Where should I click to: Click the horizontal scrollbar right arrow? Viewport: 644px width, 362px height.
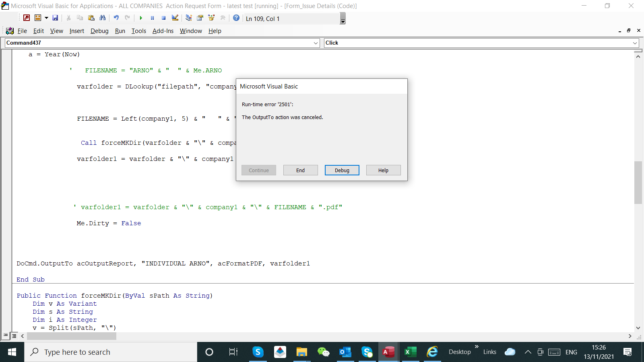(630, 336)
